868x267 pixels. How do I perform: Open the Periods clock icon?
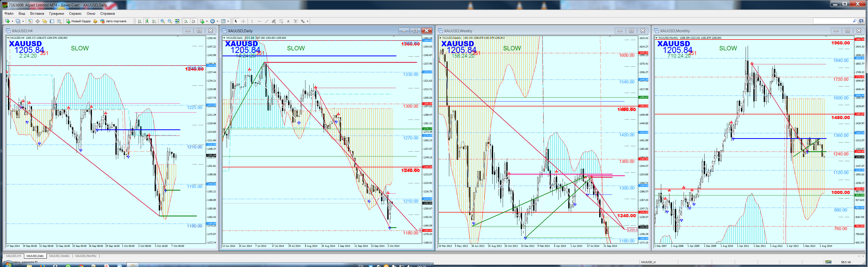coord(213,21)
